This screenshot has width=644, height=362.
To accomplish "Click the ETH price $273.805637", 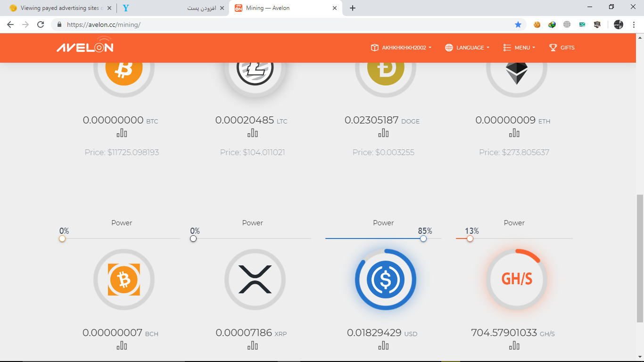I will [514, 152].
